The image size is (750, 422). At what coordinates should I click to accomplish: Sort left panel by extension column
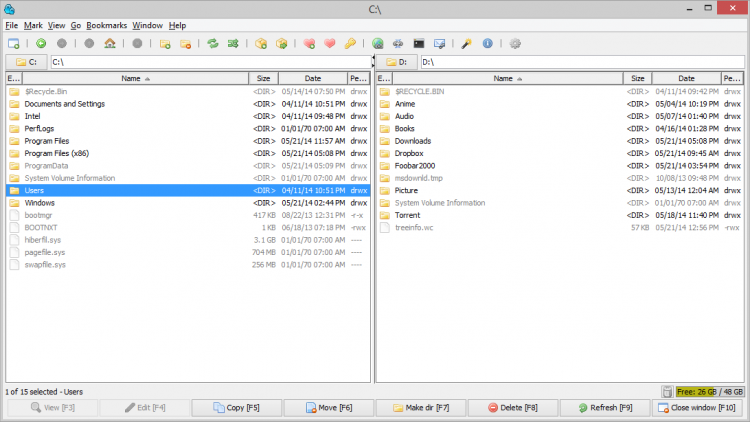(x=14, y=78)
